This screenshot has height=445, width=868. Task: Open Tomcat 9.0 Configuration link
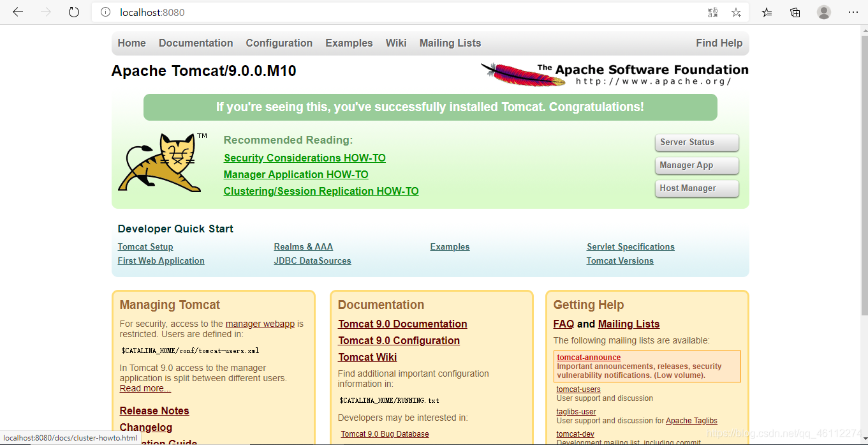[x=399, y=340]
